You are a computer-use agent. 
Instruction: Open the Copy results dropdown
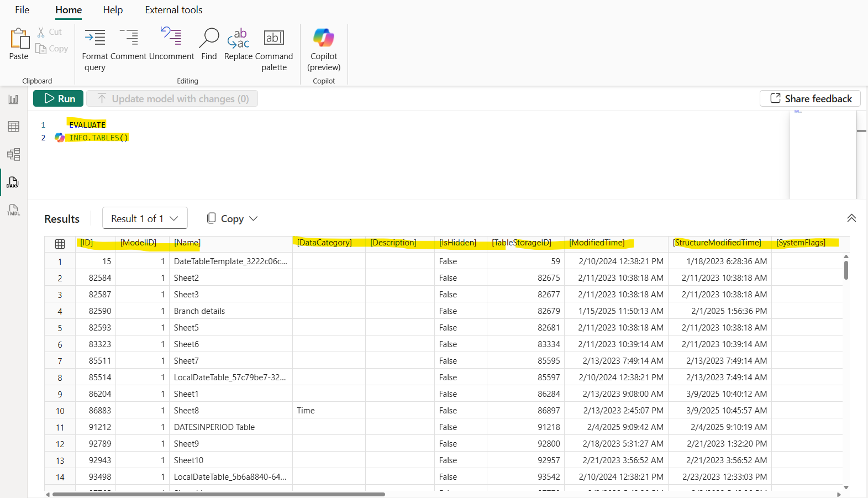click(x=233, y=218)
